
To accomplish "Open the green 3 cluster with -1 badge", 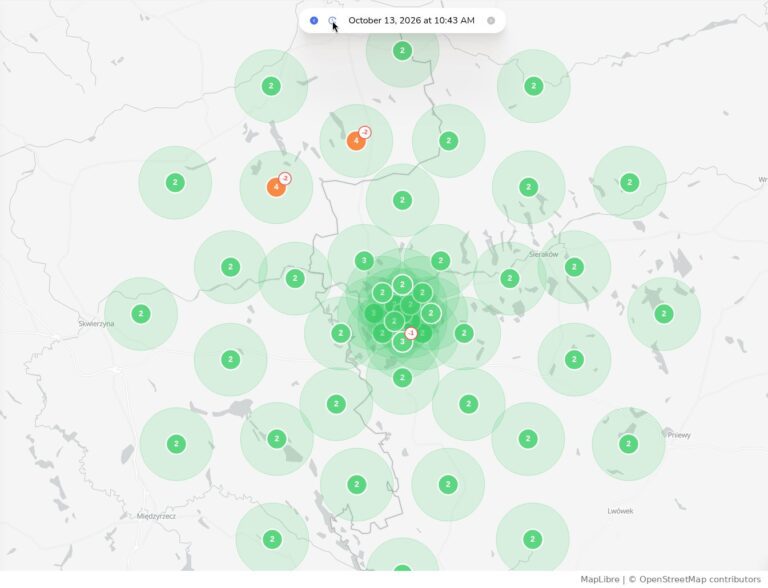I will pos(402,342).
